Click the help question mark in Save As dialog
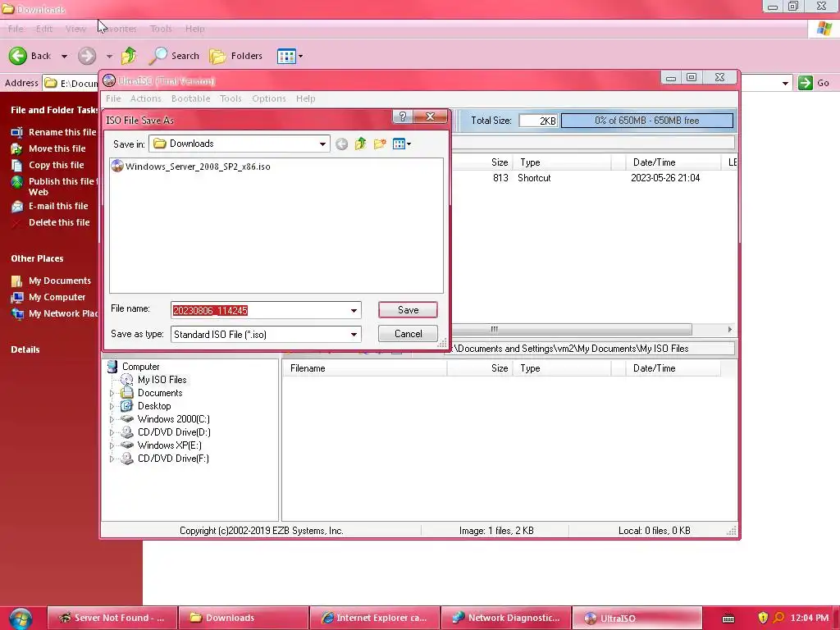 (403, 116)
